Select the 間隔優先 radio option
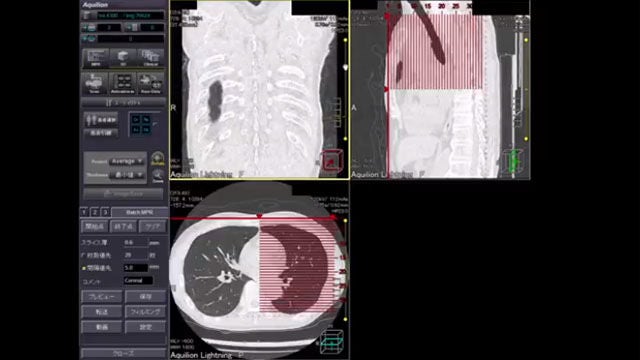The image size is (640, 360). (x=84, y=268)
